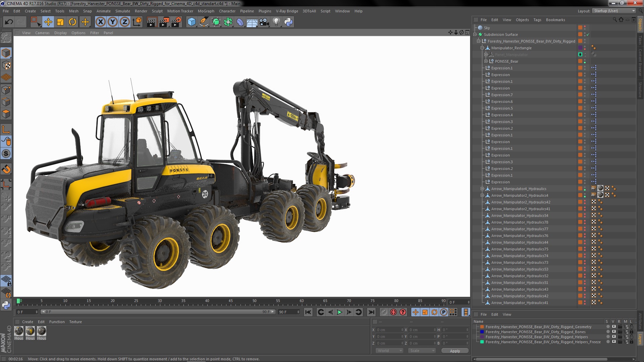Select first Hous material thumbnail
This screenshot has width=644, height=362.
19,331
